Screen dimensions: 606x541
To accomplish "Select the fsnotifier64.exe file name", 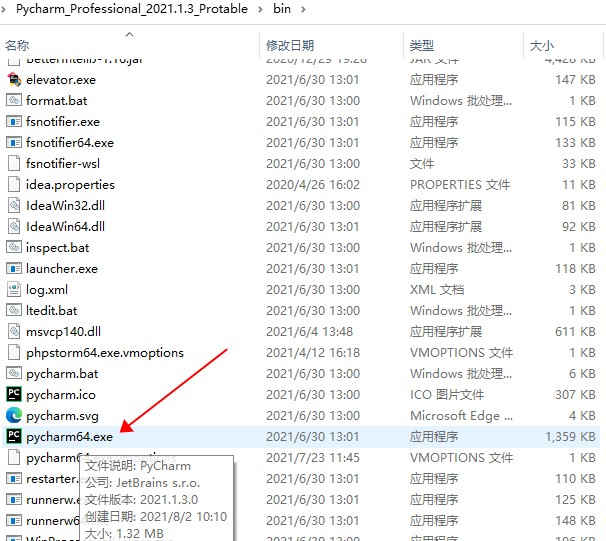I will tap(70, 143).
